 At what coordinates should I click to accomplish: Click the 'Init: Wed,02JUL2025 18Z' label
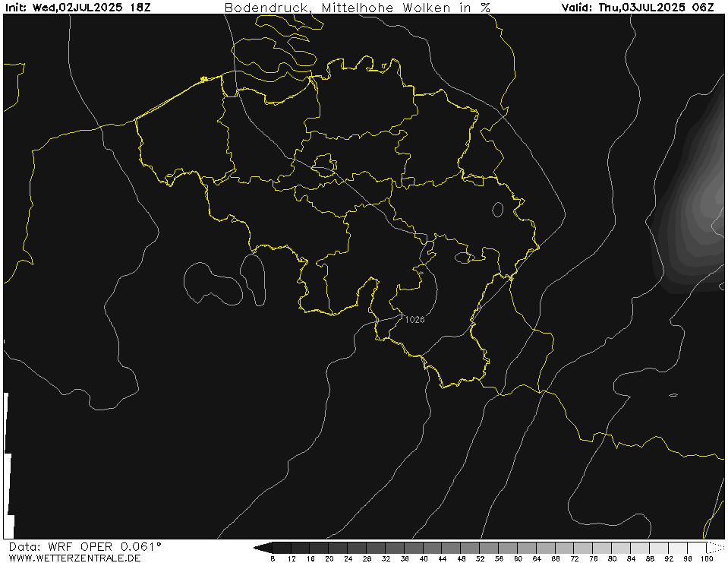tap(78, 8)
